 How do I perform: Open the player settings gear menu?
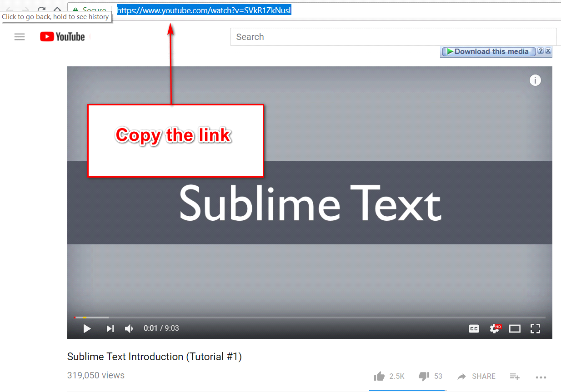pyautogui.click(x=495, y=328)
